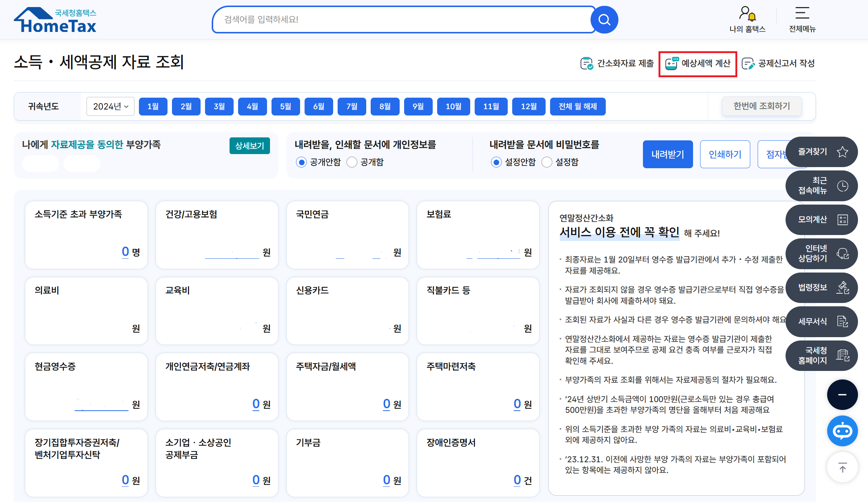Viewport: 868px width, 502px height.
Task: Open the 최근 접속메뉴 clock icon
Action: click(x=842, y=186)
